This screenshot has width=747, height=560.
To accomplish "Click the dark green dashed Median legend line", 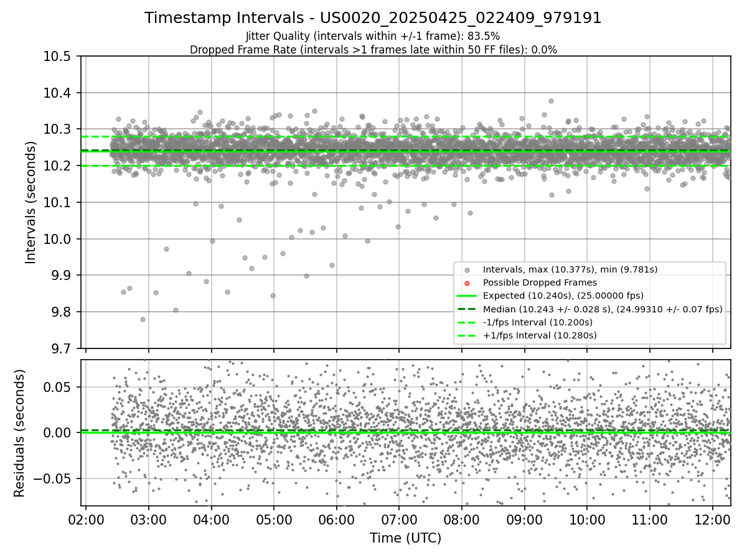I will [467, 309].
